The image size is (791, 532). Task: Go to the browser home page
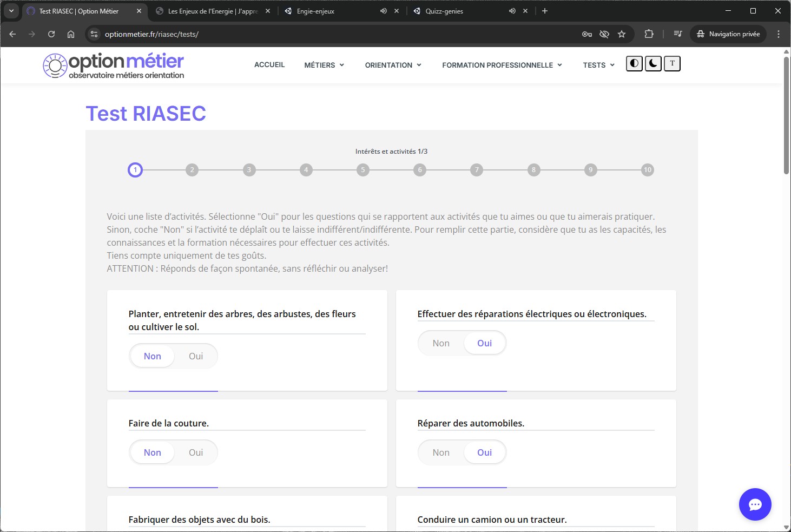[x=71, y=34]
